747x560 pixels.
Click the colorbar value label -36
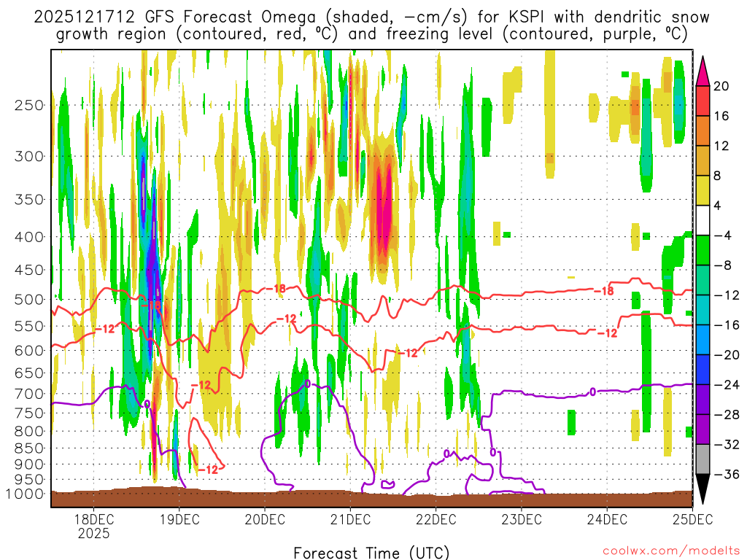pyautogui.click(x=727, y=474)
